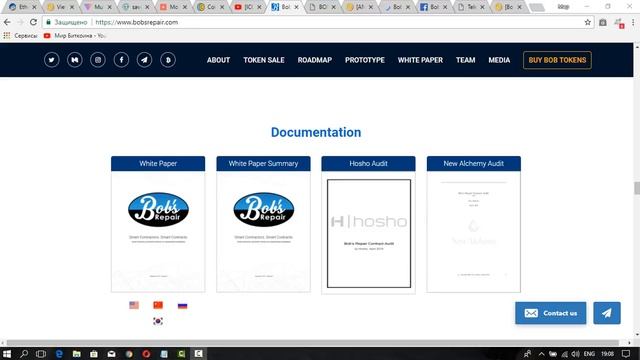Open the Windows Start menu
Image resolution: width=640 pixels, height=360 pixels.
pos(7,353)
